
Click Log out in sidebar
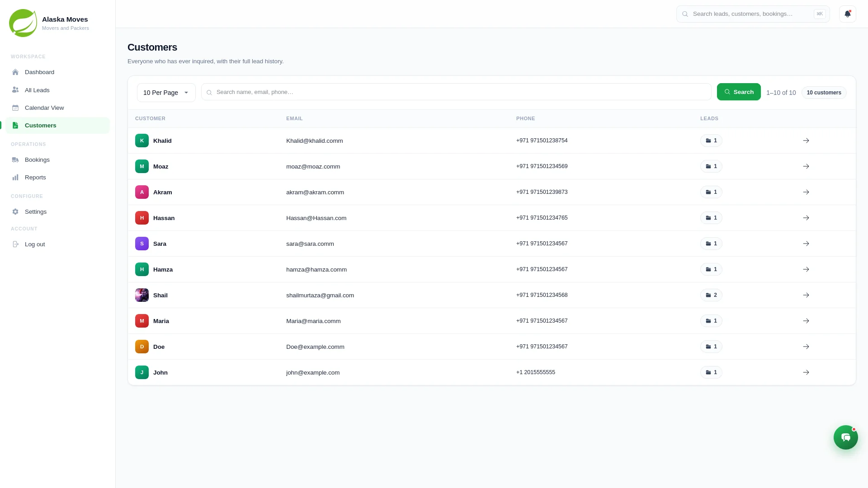tap(57, 244)
